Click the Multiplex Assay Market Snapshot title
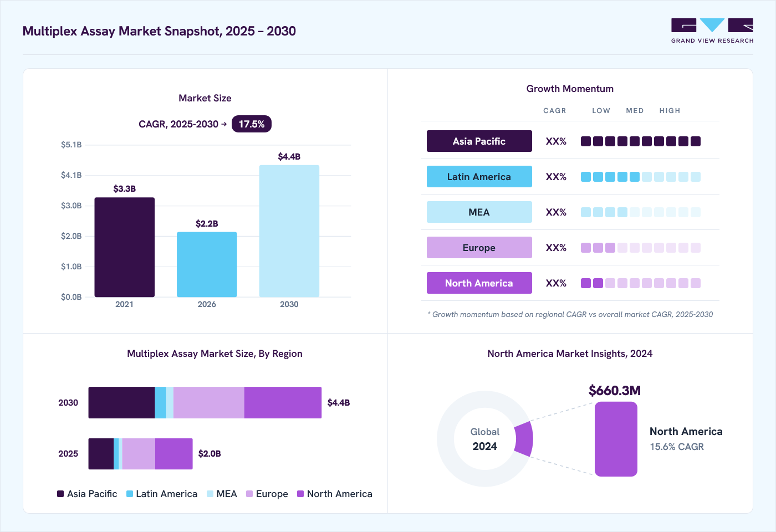This screenshot has width=776, height=532. pyautogui.click(x=159, y=31)
